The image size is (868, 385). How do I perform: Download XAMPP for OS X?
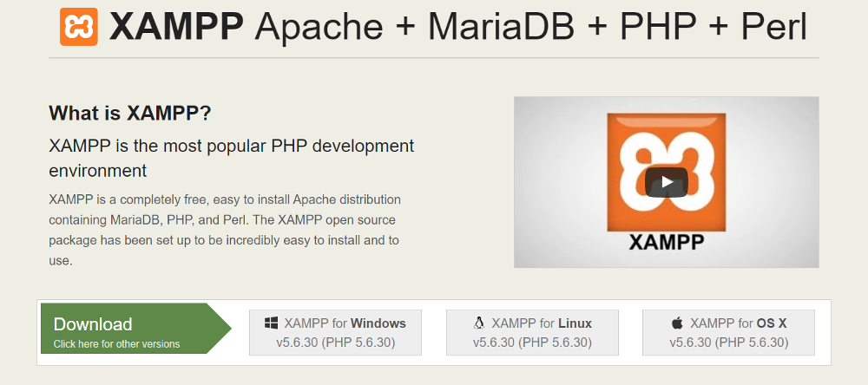(x=728, y=332)
